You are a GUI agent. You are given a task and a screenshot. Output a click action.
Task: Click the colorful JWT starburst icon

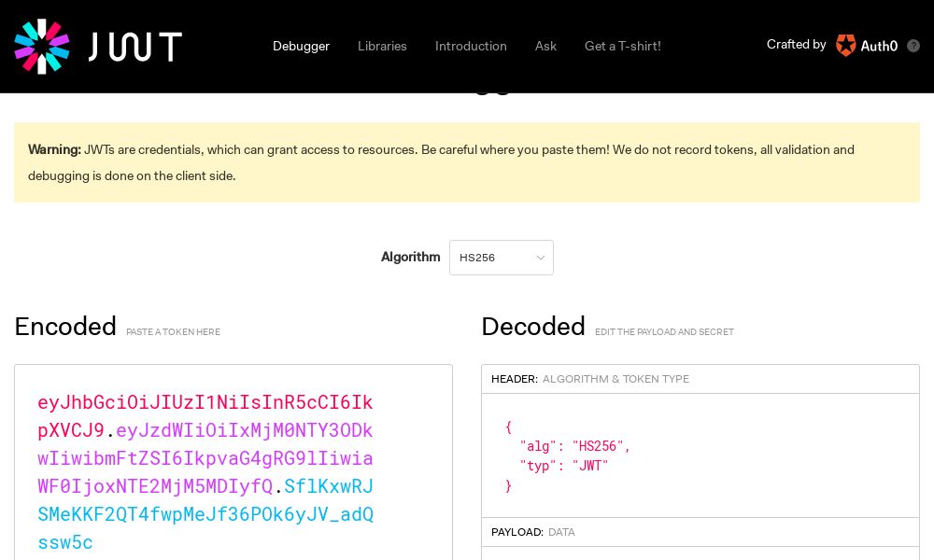pyautogui.click(x=42, y=47)
